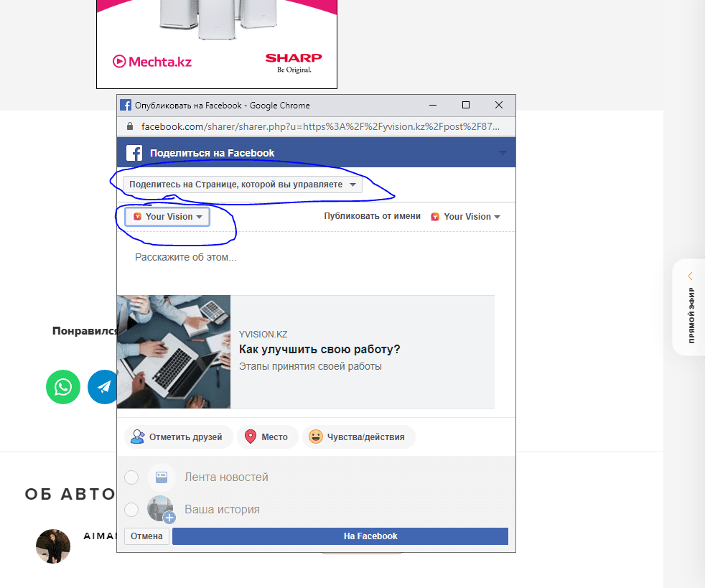Image resolution: width=705 pixels, height=588 pixels.
Task: Open 'Публиковать от имени' Your Vision dropdown
Action: click(466, 217)
